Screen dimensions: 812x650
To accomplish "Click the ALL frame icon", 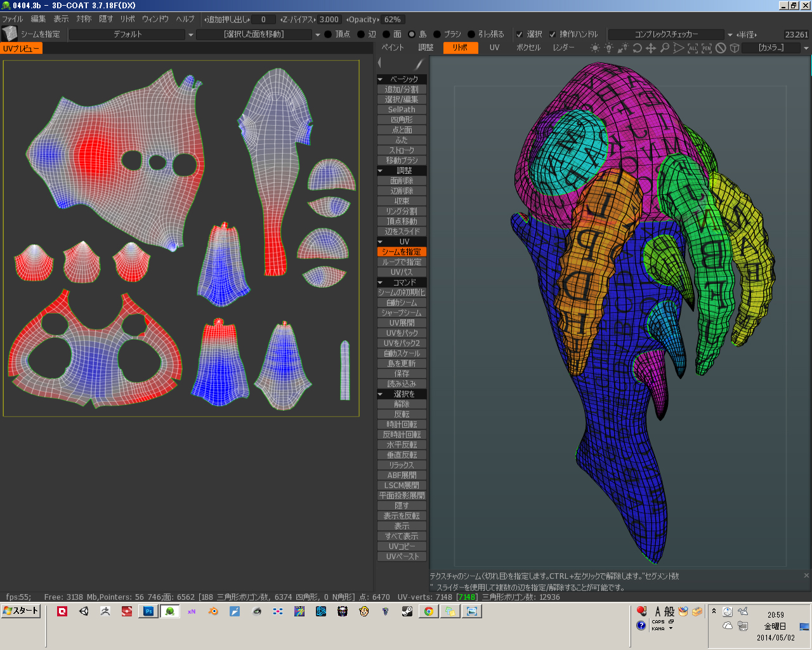I will 693,48.
